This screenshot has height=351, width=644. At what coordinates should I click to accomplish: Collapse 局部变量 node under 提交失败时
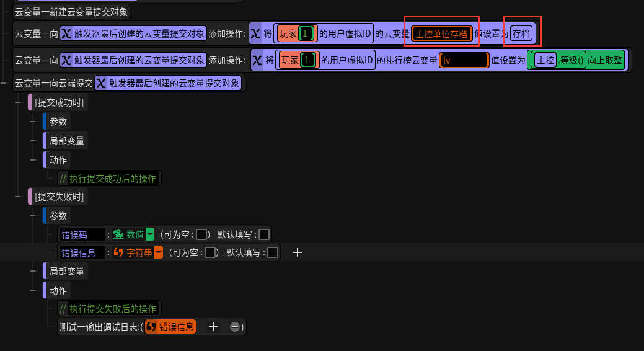pyautogui.click(x=33, y=271)
